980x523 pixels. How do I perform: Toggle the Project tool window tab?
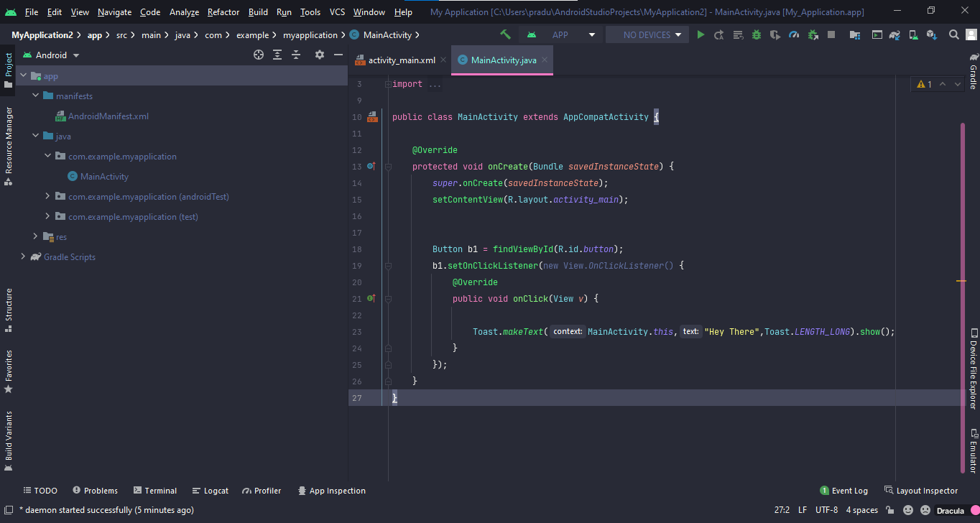pos(9,70)
